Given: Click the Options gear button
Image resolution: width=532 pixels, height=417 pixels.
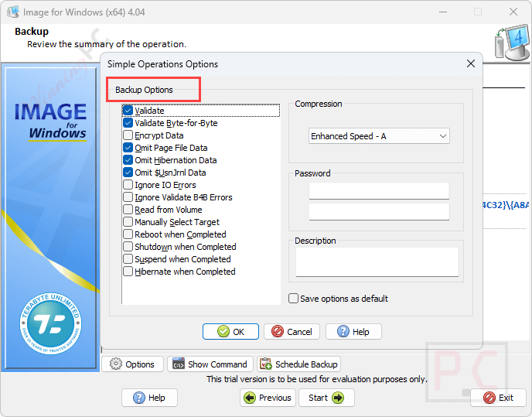Looking at the screenshot, I should pos(133,364).
